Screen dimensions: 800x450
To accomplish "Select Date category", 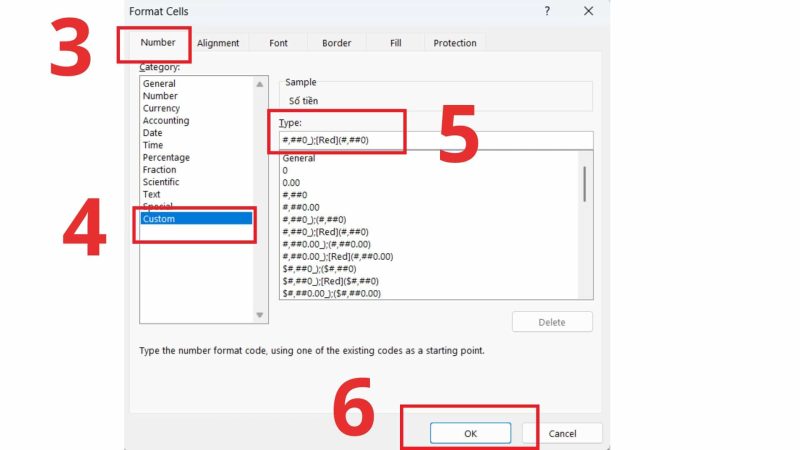I will [153, 133].
